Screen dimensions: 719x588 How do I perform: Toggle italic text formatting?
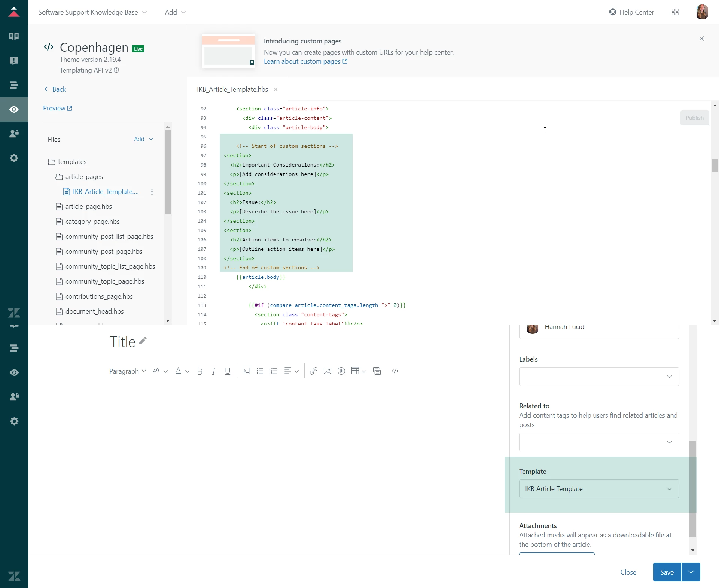(x=214, y=371)
